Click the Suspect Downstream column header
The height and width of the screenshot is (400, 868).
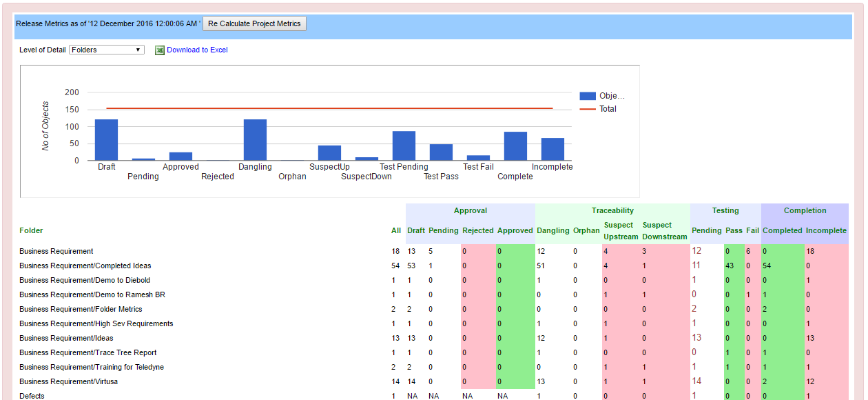point(665,230)
